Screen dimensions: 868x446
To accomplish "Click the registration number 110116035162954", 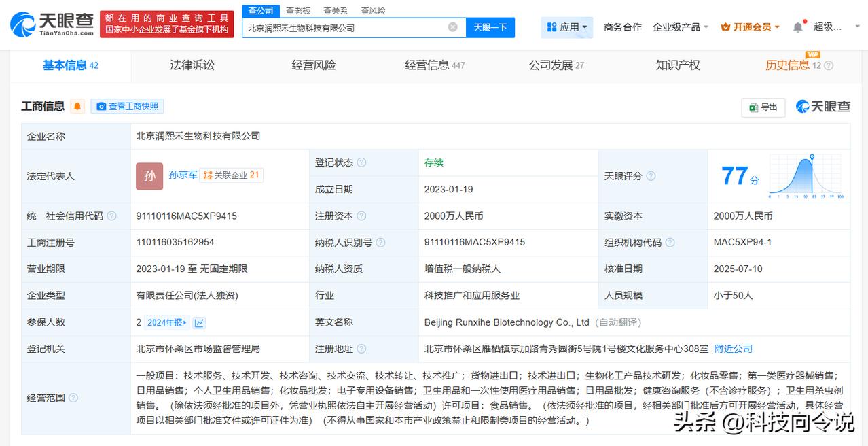I will (175, 243).
